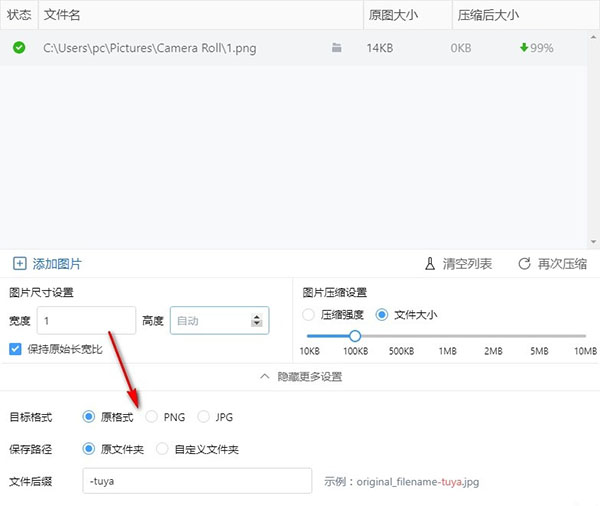Click the 文件名 column header
Viewport: 600px width, 506px height.
(x=62, y=16)
